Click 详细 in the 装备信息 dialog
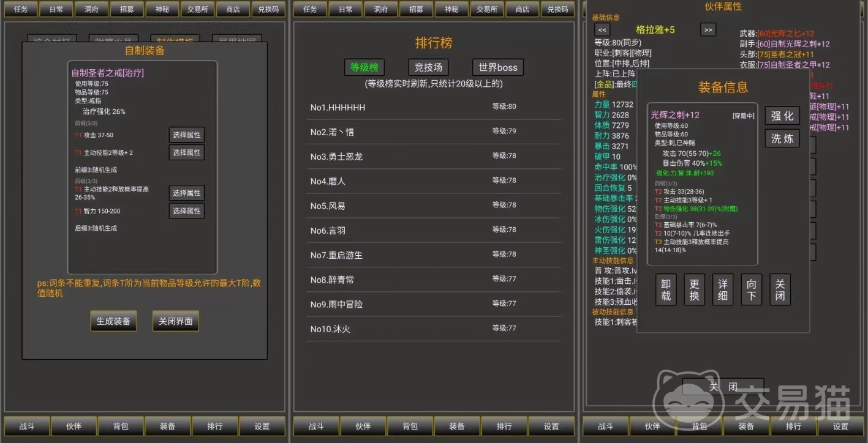Screen dimensions: 868x443 tap(723, 289)
